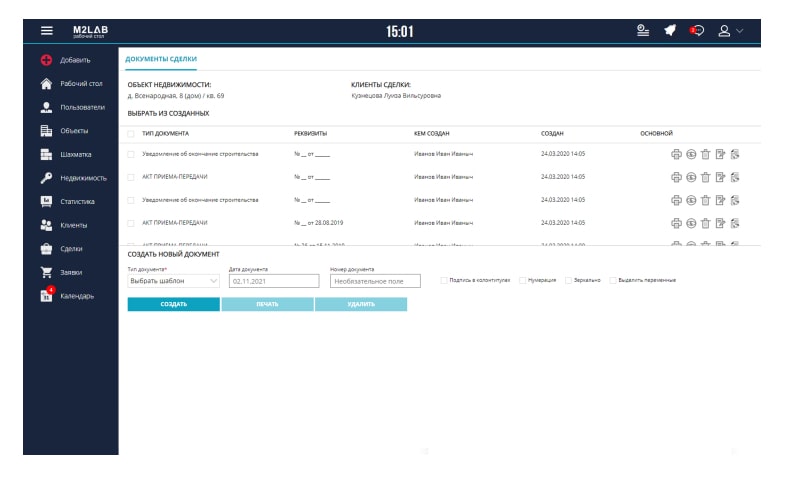This screenshot has height=500, width=800.
Task: Open Календарь with notification badge
Action: (x=67, y=295)
